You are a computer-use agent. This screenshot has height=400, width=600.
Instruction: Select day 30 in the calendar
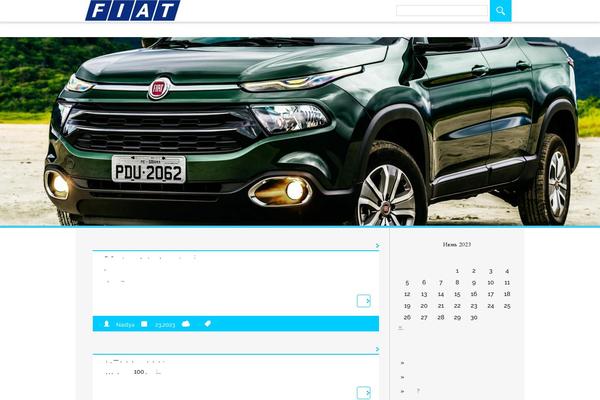pyautogui.click(x=474, y=317)
